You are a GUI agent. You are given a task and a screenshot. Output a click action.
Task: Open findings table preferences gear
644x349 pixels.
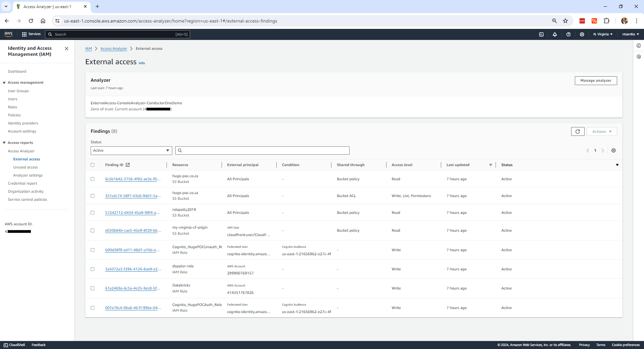pos(613,151)
